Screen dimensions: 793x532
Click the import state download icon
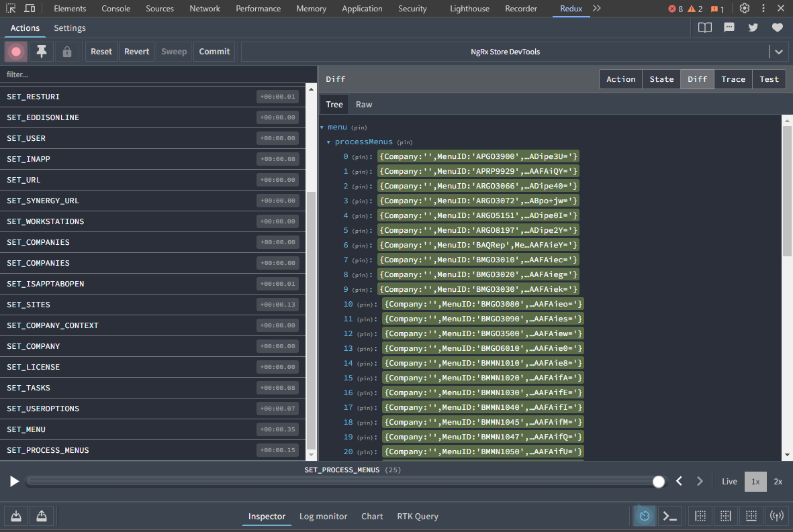pyautogui.click(x=16, y=516)
